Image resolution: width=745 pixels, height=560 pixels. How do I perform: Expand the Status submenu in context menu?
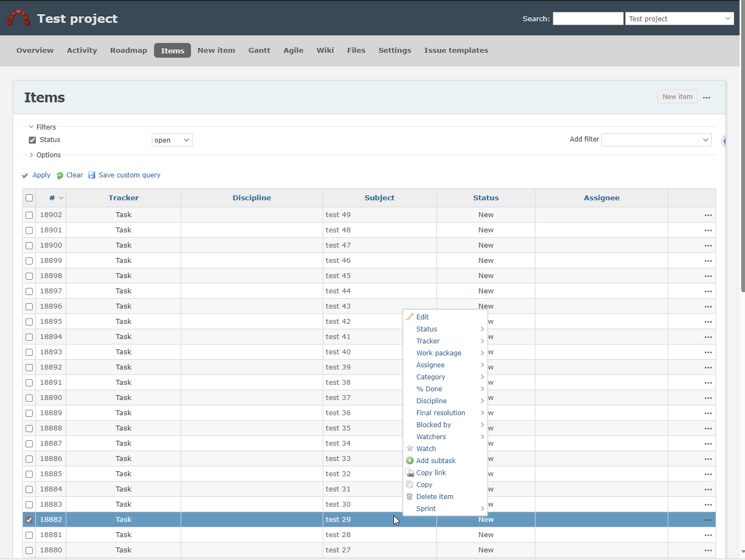pyautogui.click(x=445, y=329)
